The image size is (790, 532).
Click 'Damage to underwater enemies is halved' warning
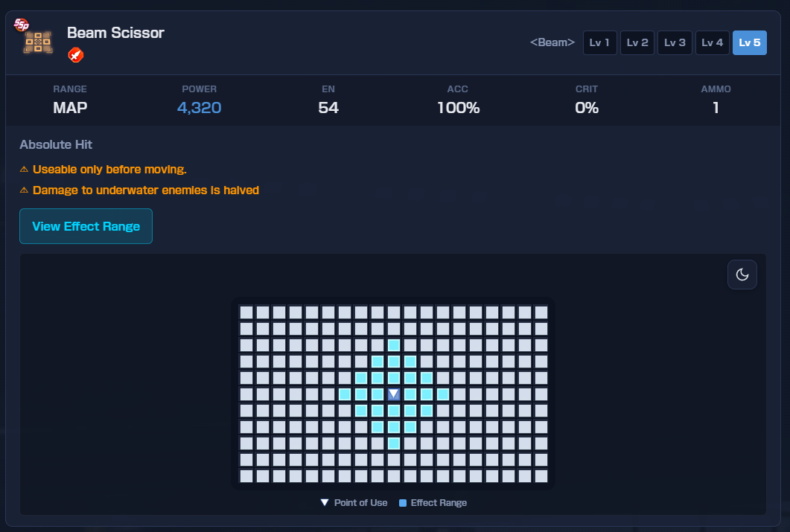click(146, 190)
